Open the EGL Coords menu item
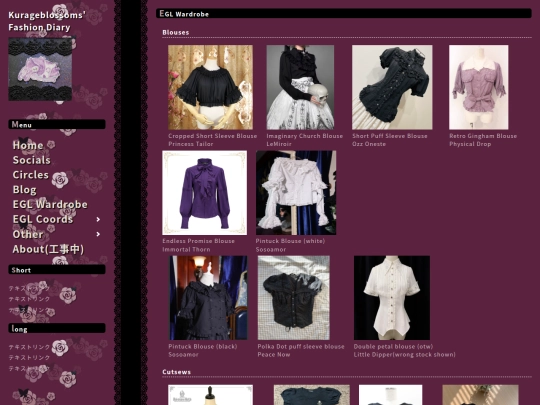This screenshot has width=540, height=405. pyautogui.click(x=43, y=219)
